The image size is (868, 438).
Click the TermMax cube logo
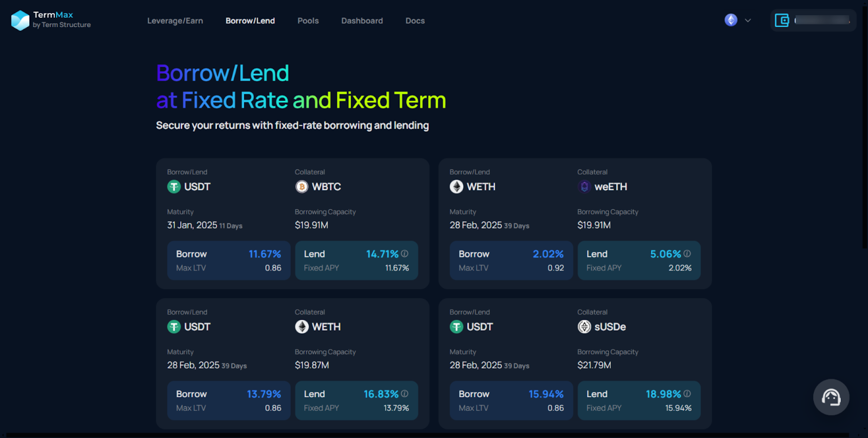(20, 21)
